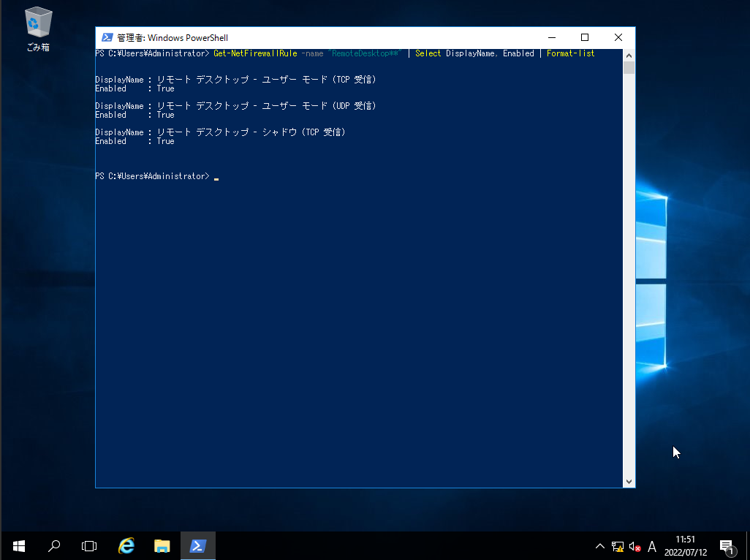This screenshot has height=560, width=750.
Task: Click the PowerShell vertical scrollbar thumb
Action: [x=629, y=68]
